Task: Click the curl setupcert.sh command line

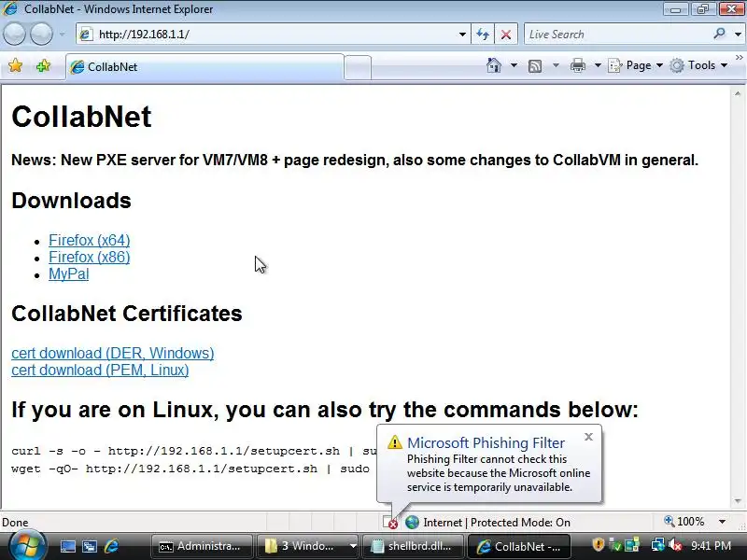Action: 194,451
